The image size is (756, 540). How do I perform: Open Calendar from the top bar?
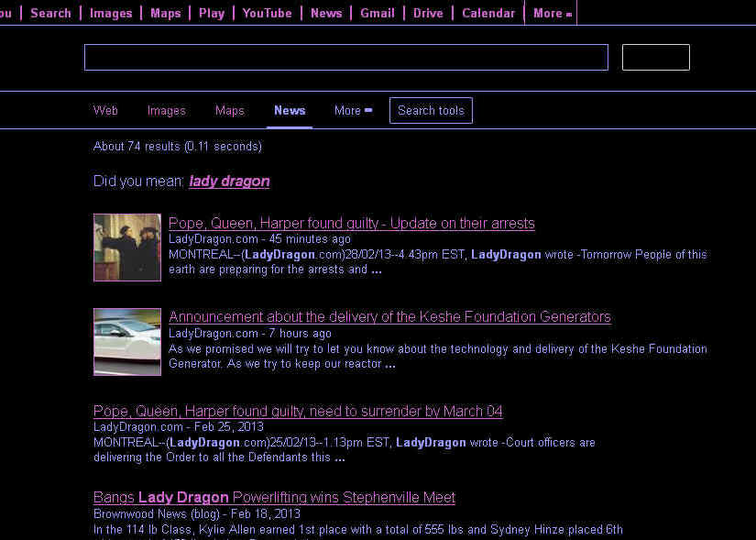point(488,13)
